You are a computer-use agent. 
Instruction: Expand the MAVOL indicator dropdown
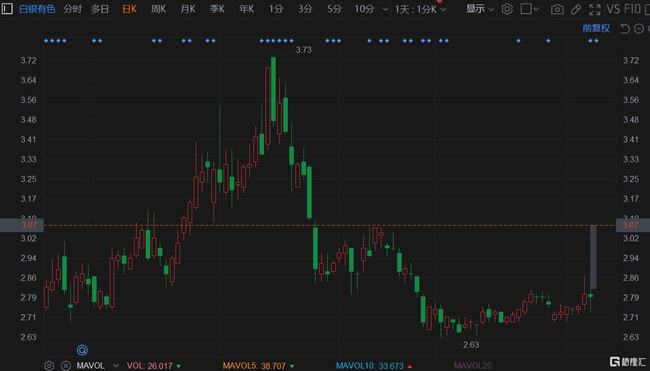point(116,366)
